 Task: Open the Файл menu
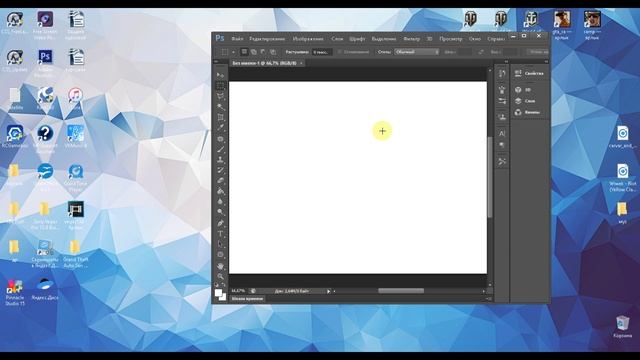[237, 39]
